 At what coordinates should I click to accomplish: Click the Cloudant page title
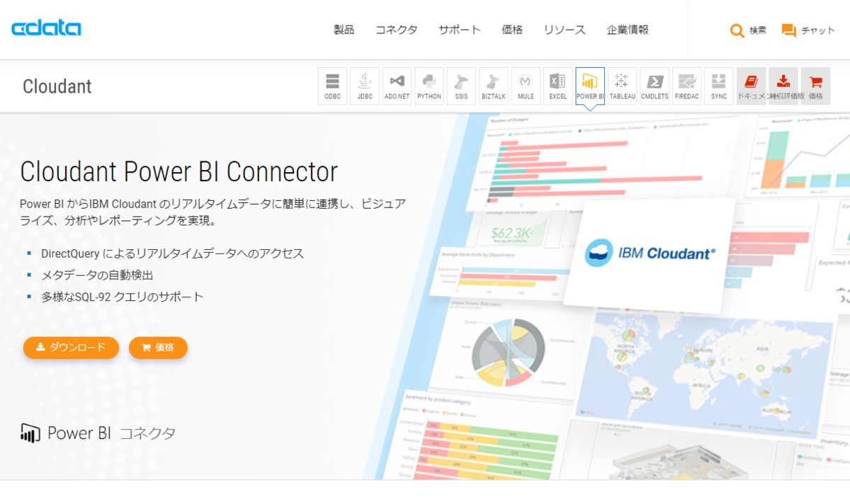pyautogui.click(x=57, y=86)
